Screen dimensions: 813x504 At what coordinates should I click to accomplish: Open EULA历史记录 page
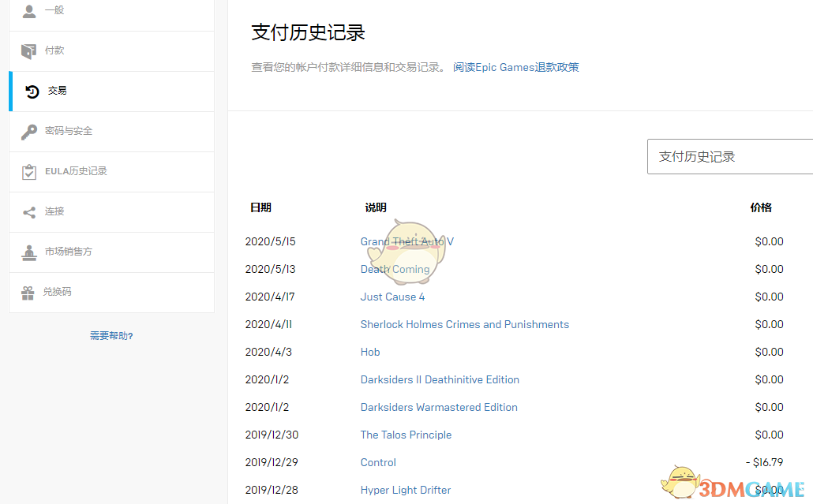(x=111, y=171)
